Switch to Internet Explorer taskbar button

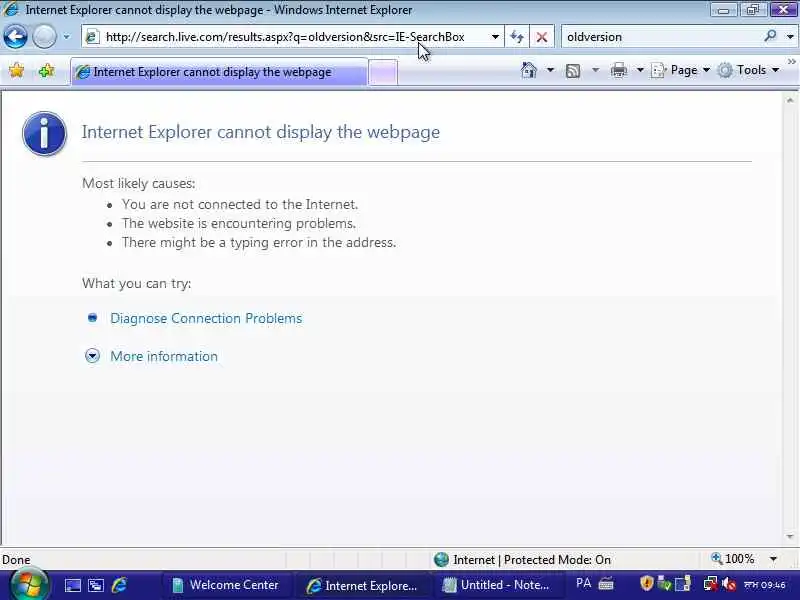tap(363, 585)
